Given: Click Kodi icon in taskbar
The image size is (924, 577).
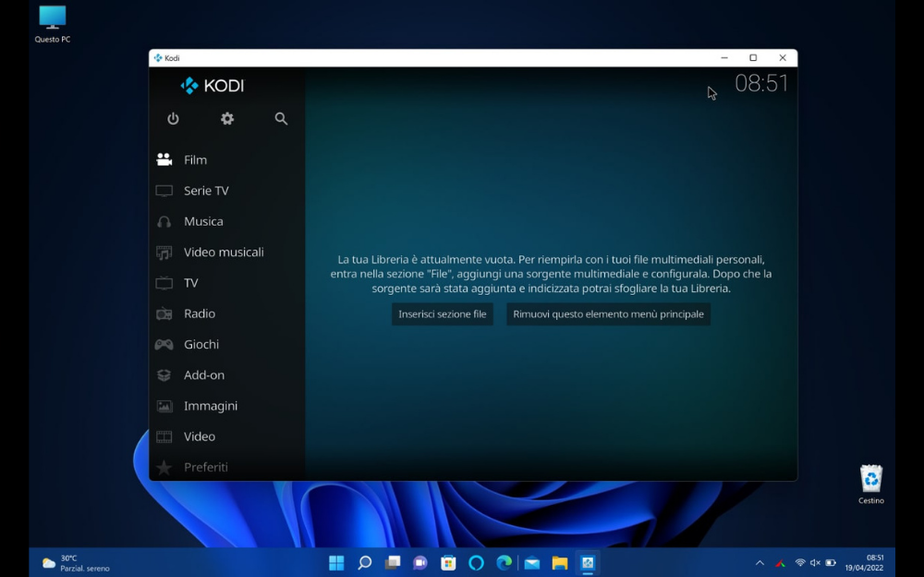Looking at the screenshot, I should pyautogui.click(x=588, y=563).
